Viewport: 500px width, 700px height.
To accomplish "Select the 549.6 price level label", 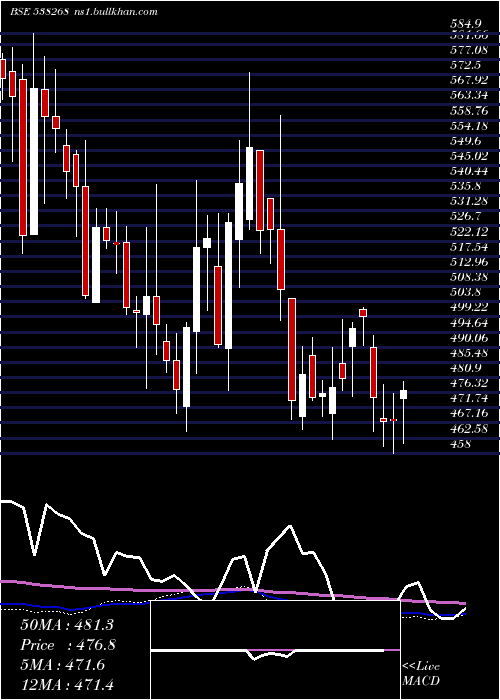I will tap(465, 141).
